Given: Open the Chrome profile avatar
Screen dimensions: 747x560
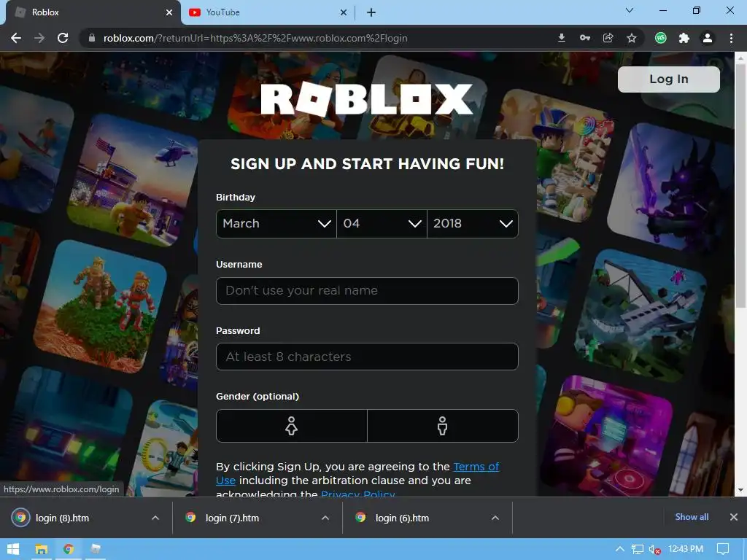Looking at the screenshot, I should [x=708, y=38].
